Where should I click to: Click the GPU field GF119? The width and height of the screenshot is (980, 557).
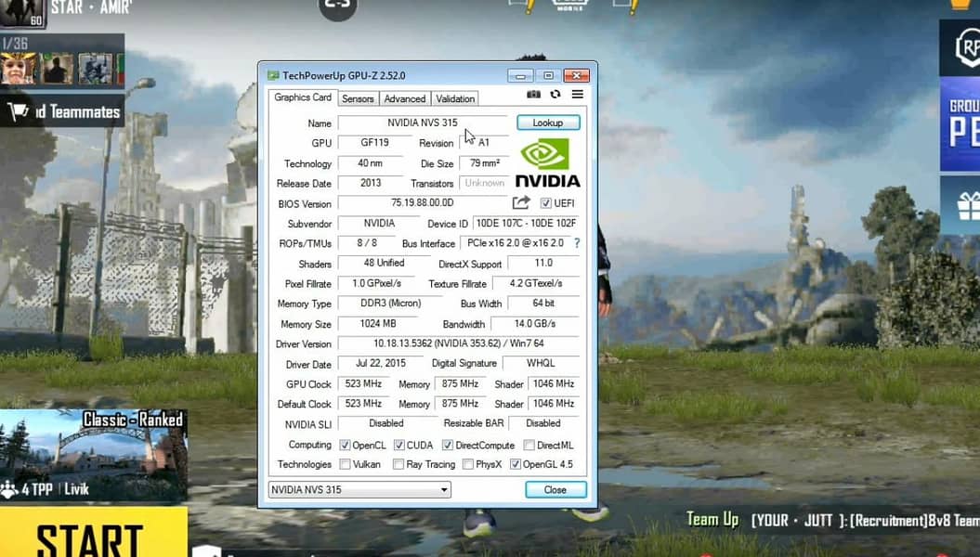[x=374, y=142]
